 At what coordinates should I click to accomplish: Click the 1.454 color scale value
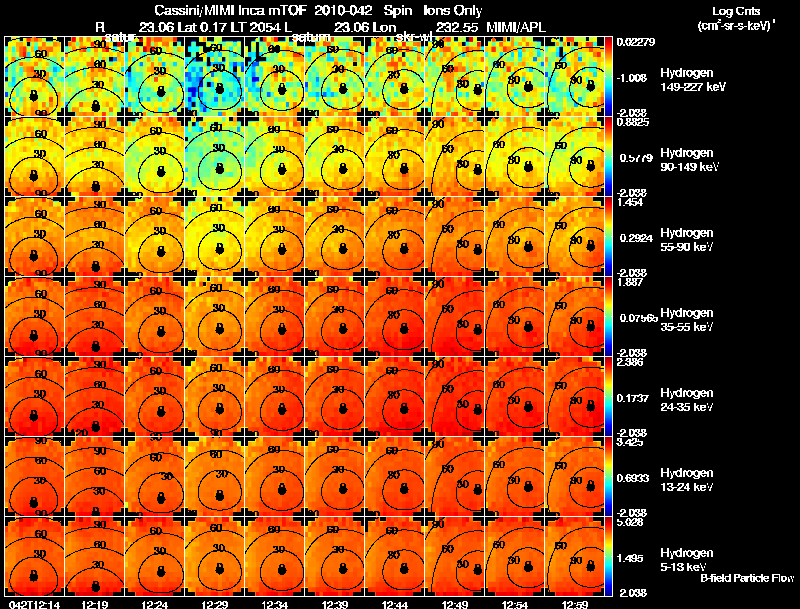point(630,202)
